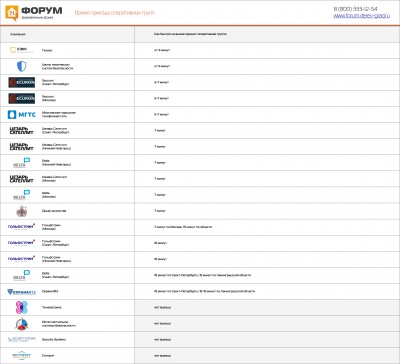Click 'нет выезда' in pink-blue logo row

(x=162, y=307)
